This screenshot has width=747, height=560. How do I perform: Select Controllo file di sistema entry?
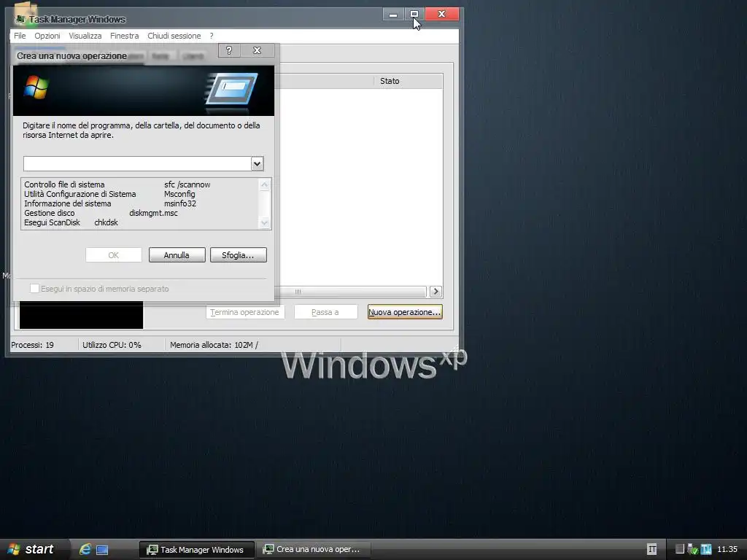pos(64,184)
